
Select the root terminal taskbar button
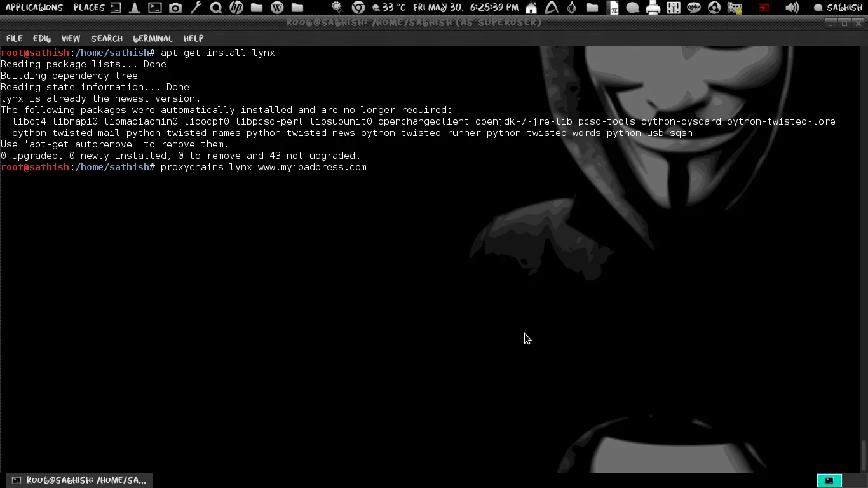(79, 480)
